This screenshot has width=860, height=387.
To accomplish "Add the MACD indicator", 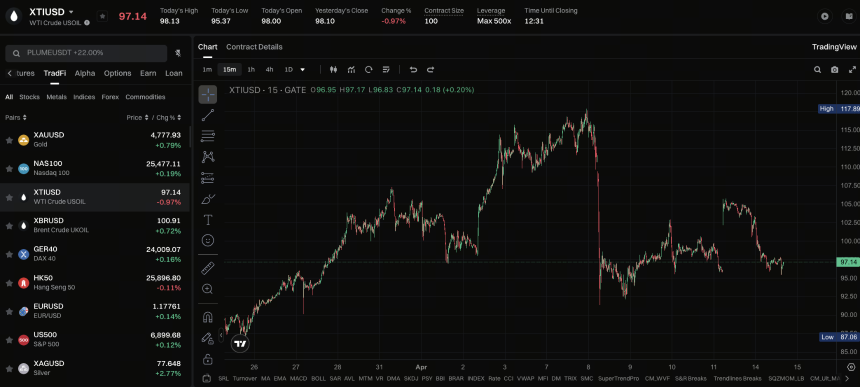I will coord(298,378).
